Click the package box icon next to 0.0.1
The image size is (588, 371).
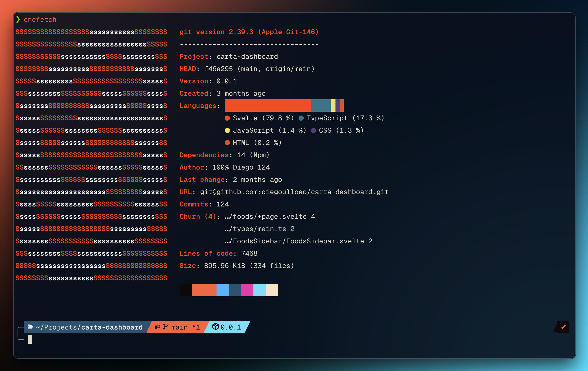pos(215,327)
